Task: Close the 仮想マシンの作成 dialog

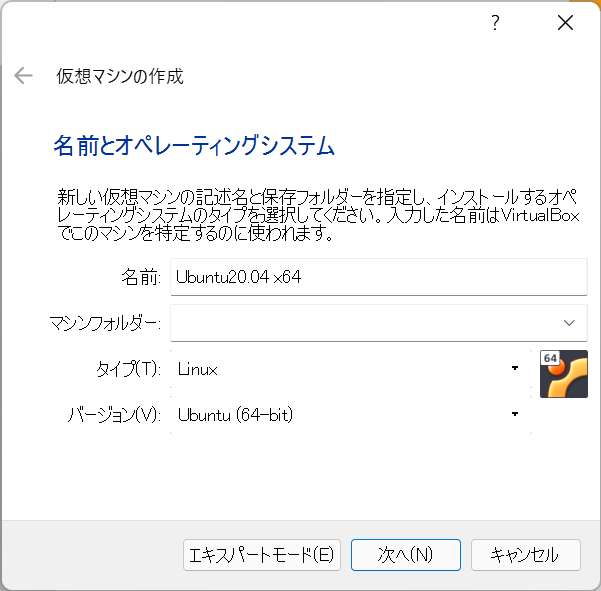Action: (x=565, y=23)
